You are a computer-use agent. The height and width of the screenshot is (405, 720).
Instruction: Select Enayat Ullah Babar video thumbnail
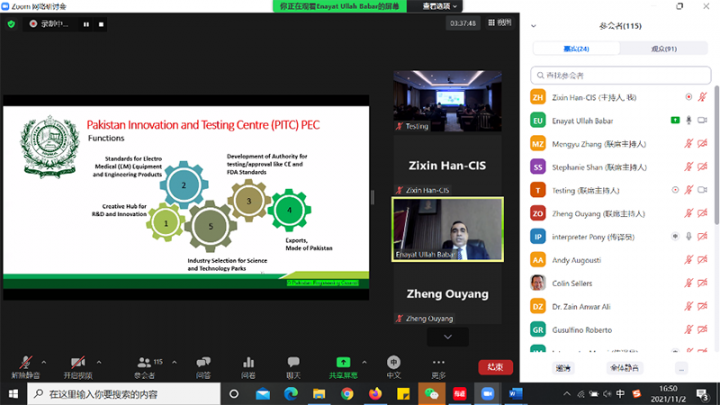coord(448,230)
